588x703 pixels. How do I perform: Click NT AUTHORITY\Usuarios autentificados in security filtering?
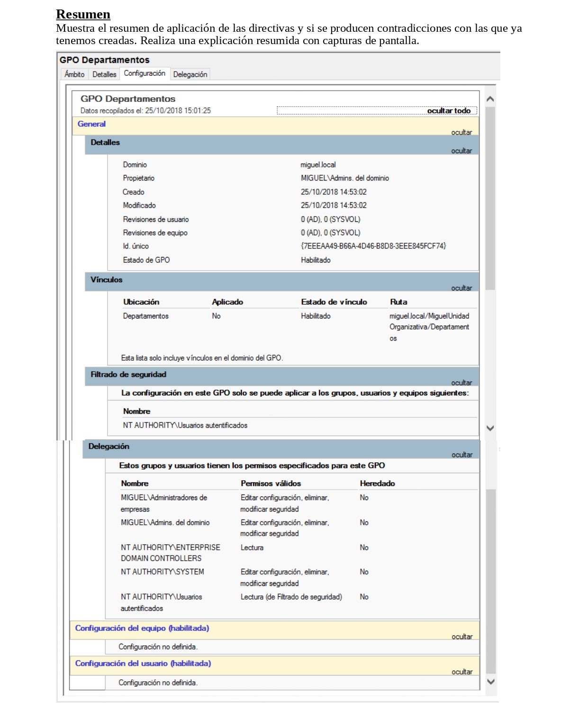[x=185, y=425]
